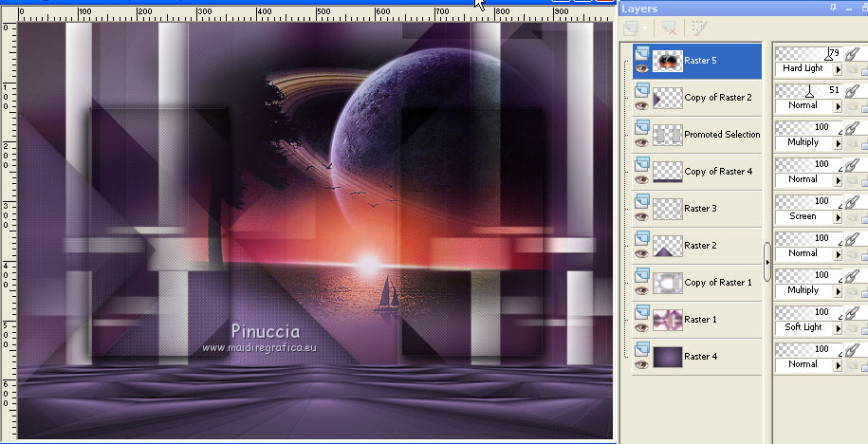
Task: Click the Raster 4 purple layer thumbnail
Action: pyautogui.click(x=667, y=357)
